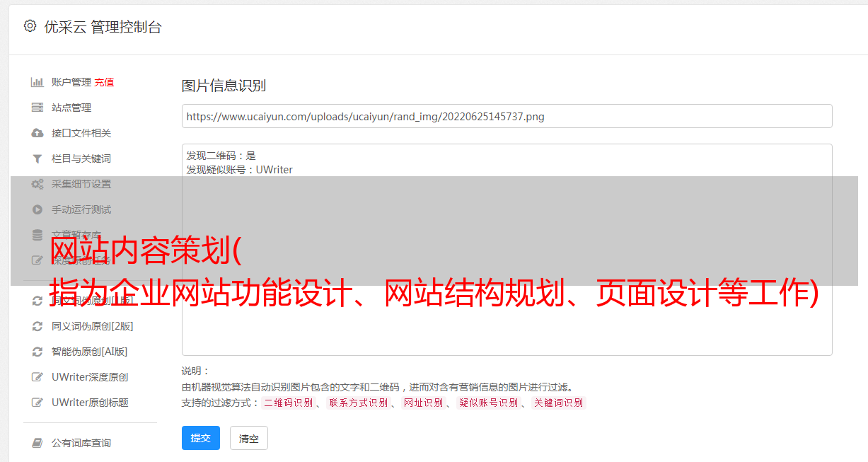Click the 图片信息识别 heading

point(224,86)
